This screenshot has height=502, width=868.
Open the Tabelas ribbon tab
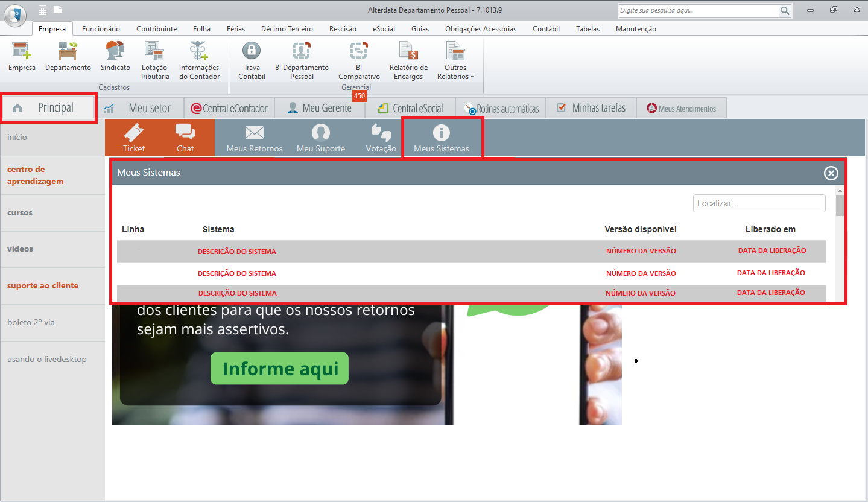pyautogui.click(x=588, y=29)
